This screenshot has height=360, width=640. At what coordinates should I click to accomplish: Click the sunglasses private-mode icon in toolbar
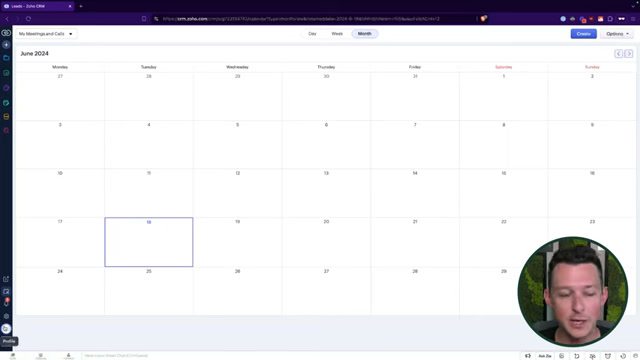point(622,19)
